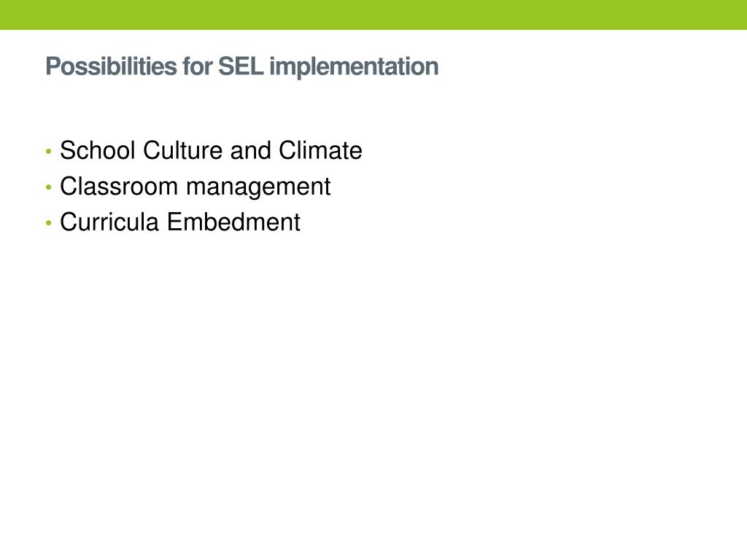Image resolution: width=747 pixels, height=560 pixels.
Task: Click the green banner at the slide top
Action: (373, 15)
